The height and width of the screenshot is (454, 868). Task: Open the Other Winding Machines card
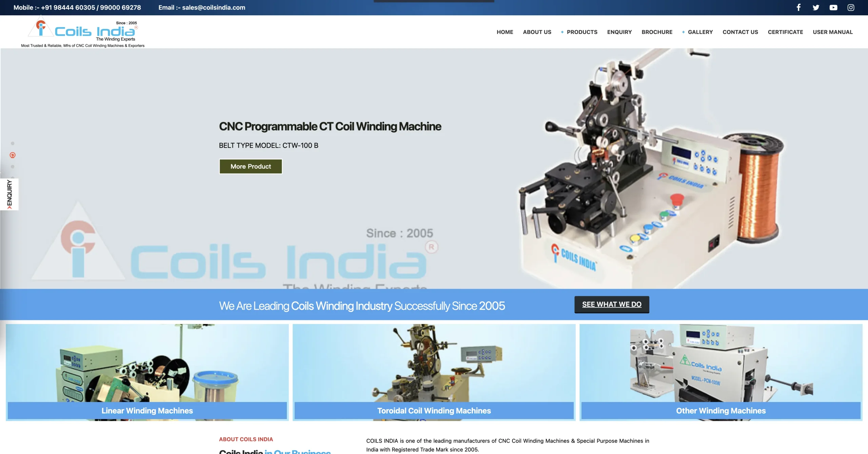[721, 372]
